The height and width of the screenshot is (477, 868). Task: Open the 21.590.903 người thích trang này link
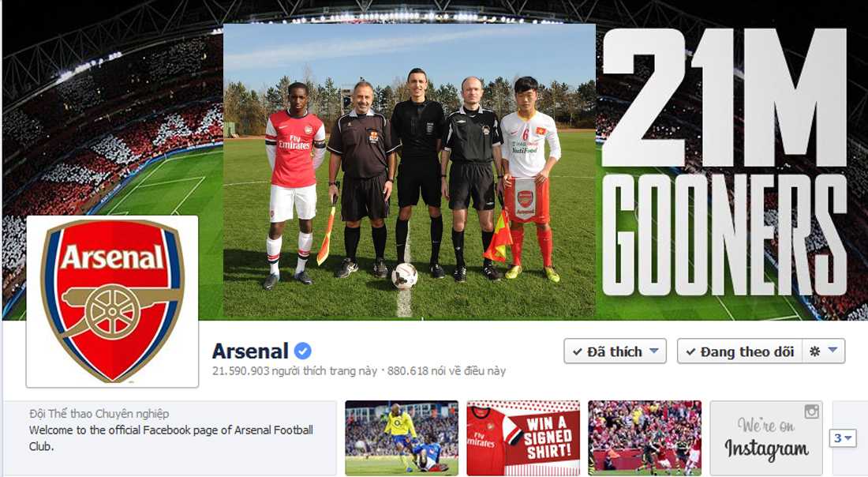click(x=294, y=371)
